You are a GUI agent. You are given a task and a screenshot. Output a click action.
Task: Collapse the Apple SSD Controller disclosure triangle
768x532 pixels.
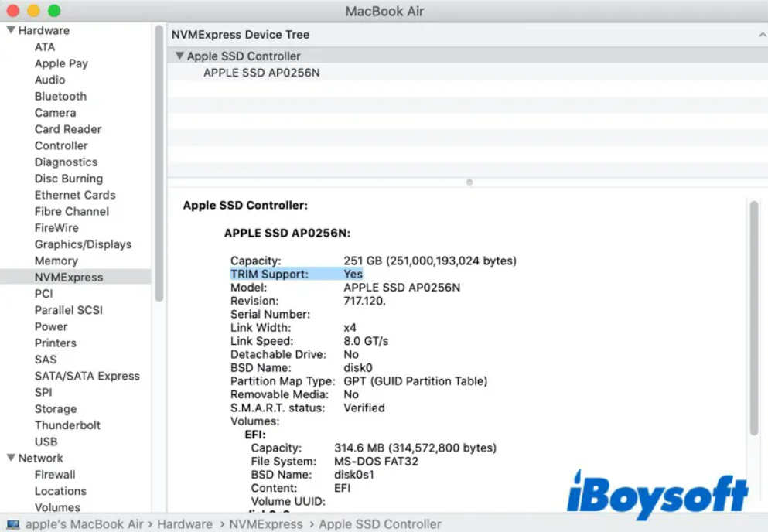[179, 56]
